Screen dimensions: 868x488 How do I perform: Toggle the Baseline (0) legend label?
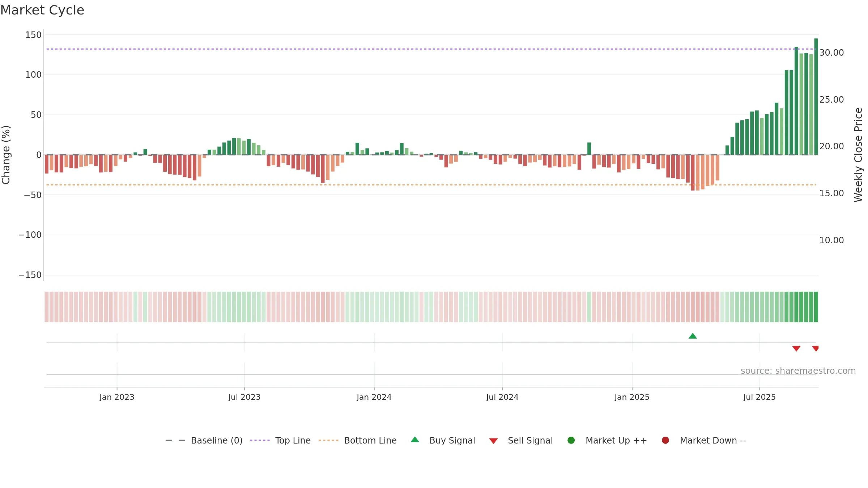click(x=217, y=441)
